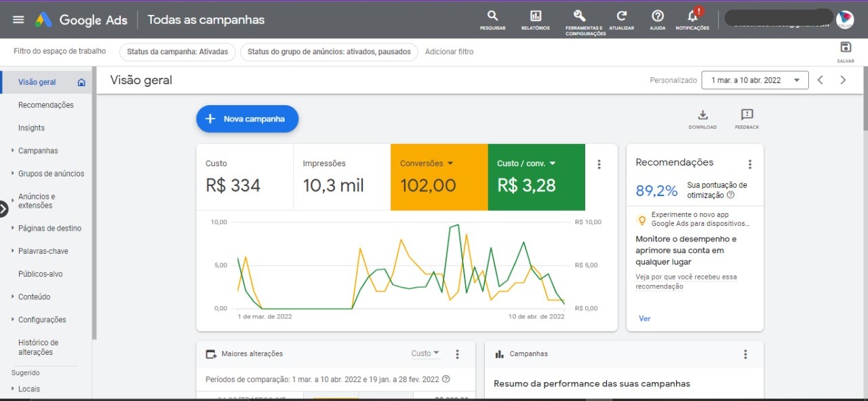Select the Custo metric tile
The height and width of the screenshot is (401, 868).
[x=244, y=177]
